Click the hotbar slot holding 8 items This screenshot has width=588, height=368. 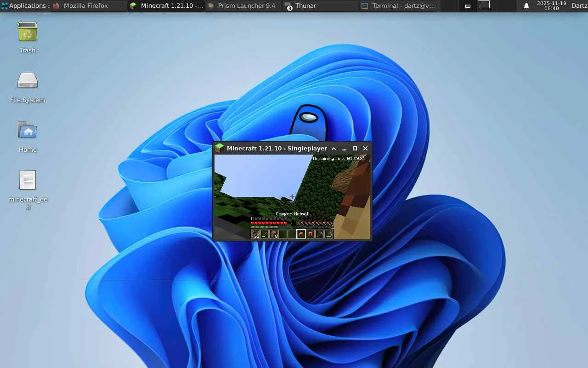(274, 234)
